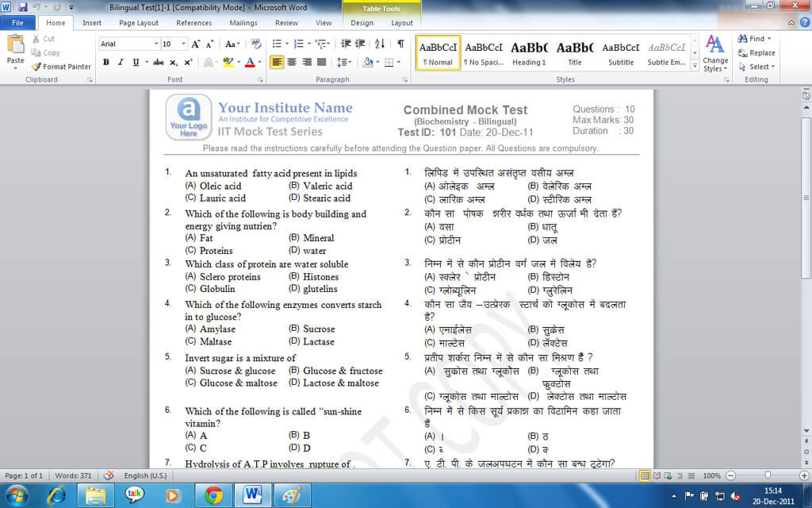Open Windows Explorer folder on taskbar

pyautogui.click(x=96, y=495)
